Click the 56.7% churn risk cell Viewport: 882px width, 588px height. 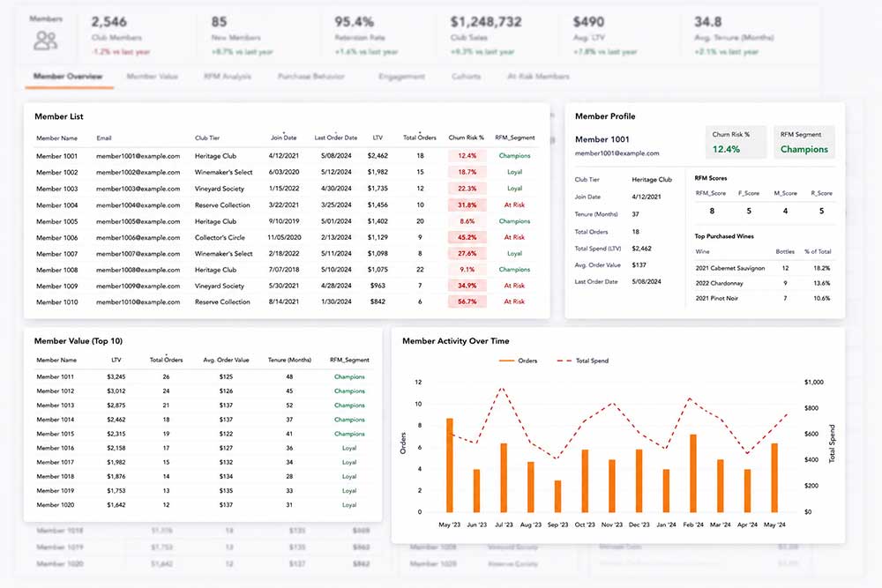(x=467, y=301)
